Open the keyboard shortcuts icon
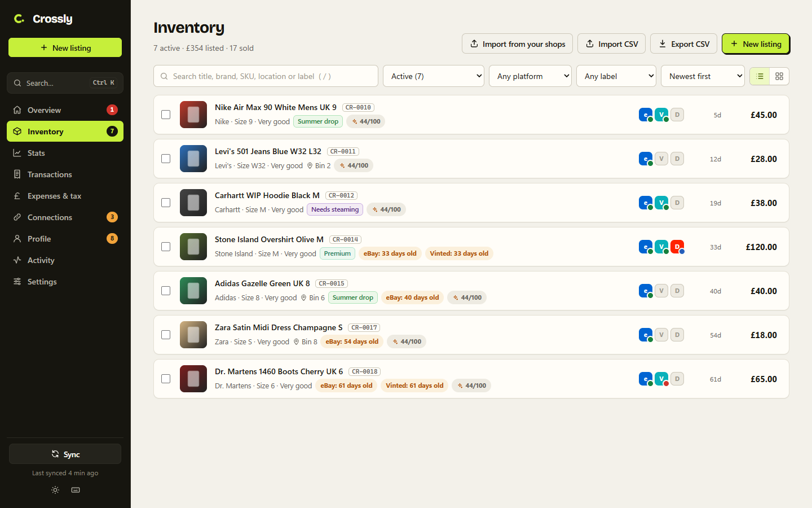The height and width of the screenshot is (508, 812). tap(76, 490)
